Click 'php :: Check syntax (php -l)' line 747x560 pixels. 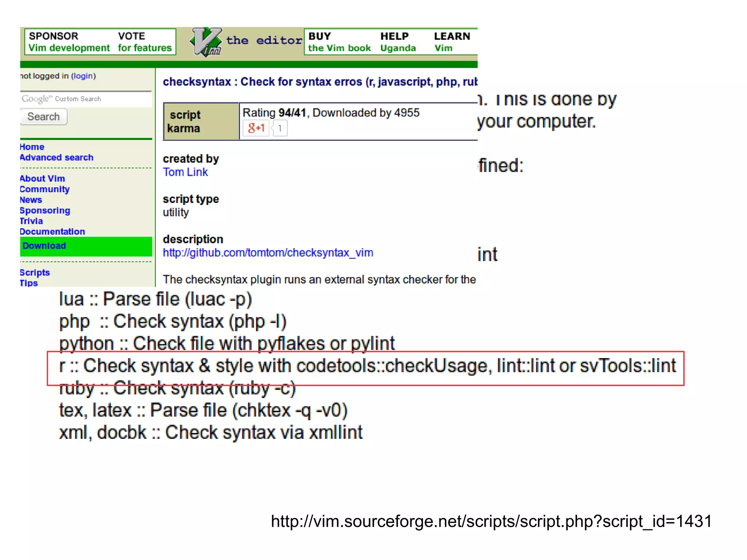tap(173, 322)
